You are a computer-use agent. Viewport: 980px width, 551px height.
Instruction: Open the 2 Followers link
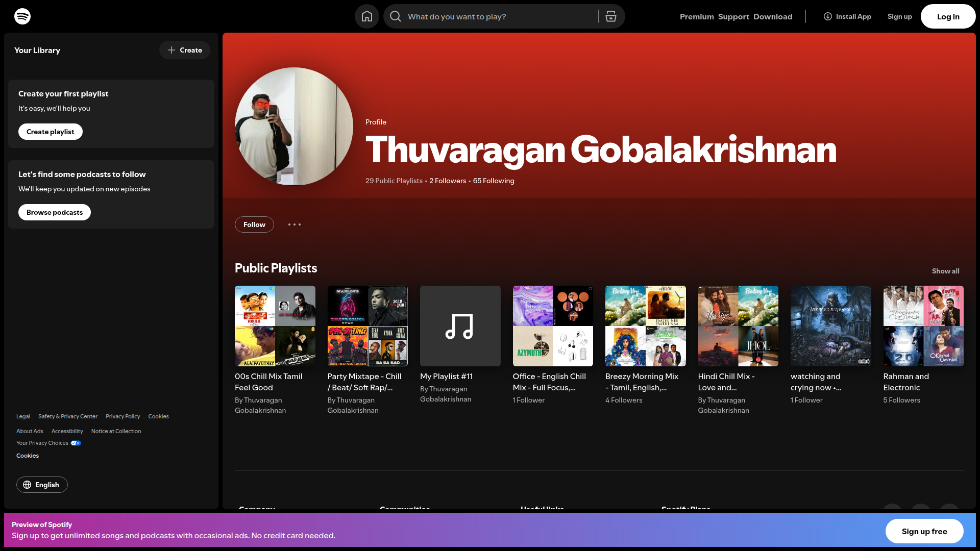(448, 181)
